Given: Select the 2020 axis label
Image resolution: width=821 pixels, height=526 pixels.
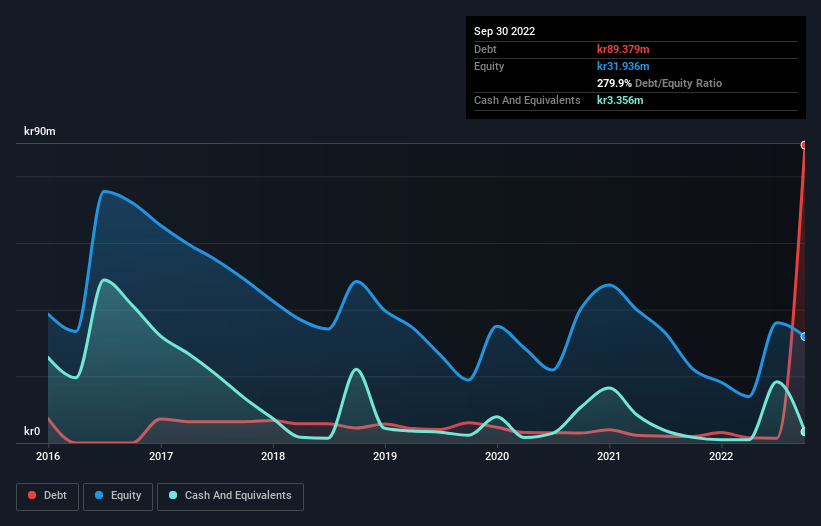Looking at the screenshot, I should (497, 456).
